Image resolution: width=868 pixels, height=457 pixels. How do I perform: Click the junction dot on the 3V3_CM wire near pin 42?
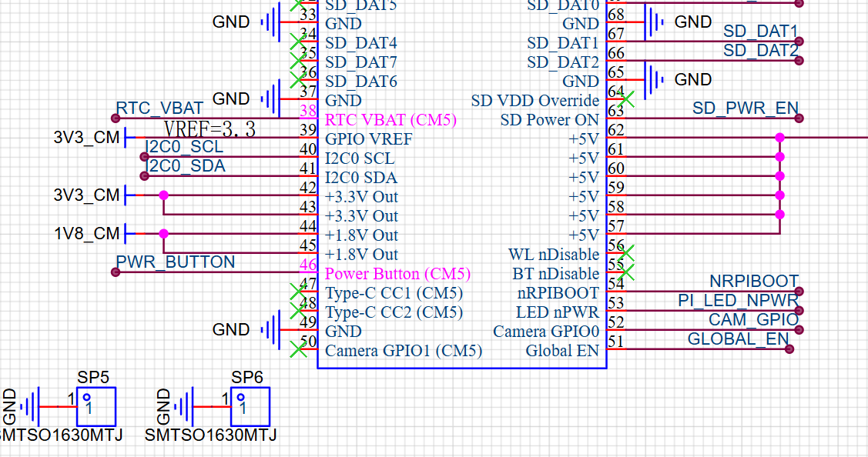[x=163, y=195]
